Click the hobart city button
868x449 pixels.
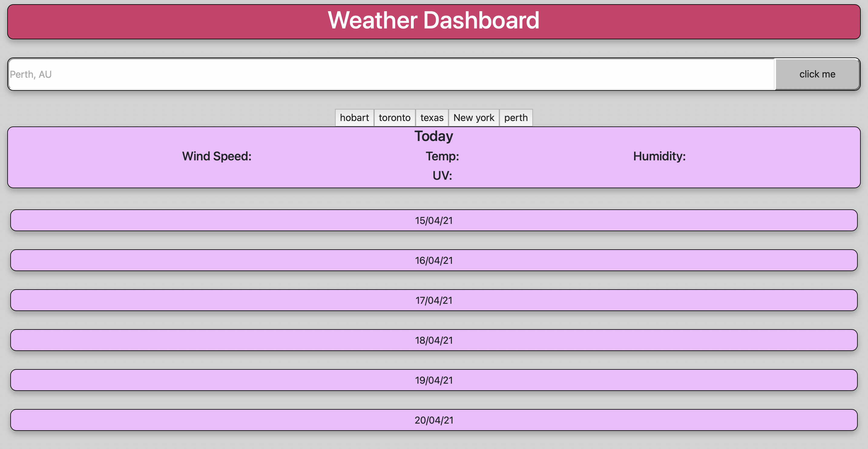(354, 118)
